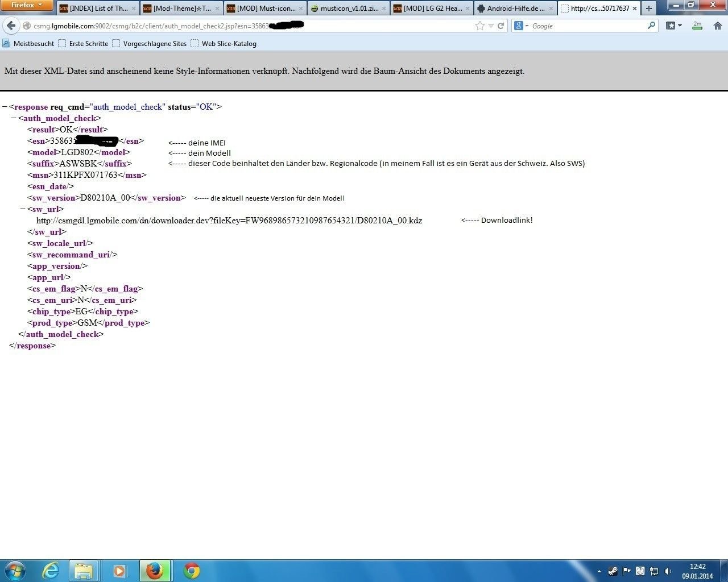Close the musticon_v1.01.zi... tab
Viewport: 728px width, 582px height.
384,9
